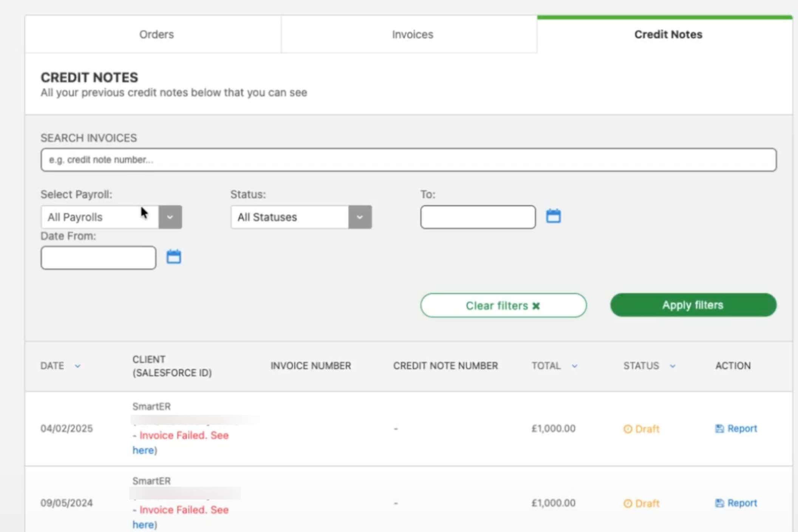Viewport: 798px width, 532px height.
Task: Click the Clear filters button
Action: 503,305
